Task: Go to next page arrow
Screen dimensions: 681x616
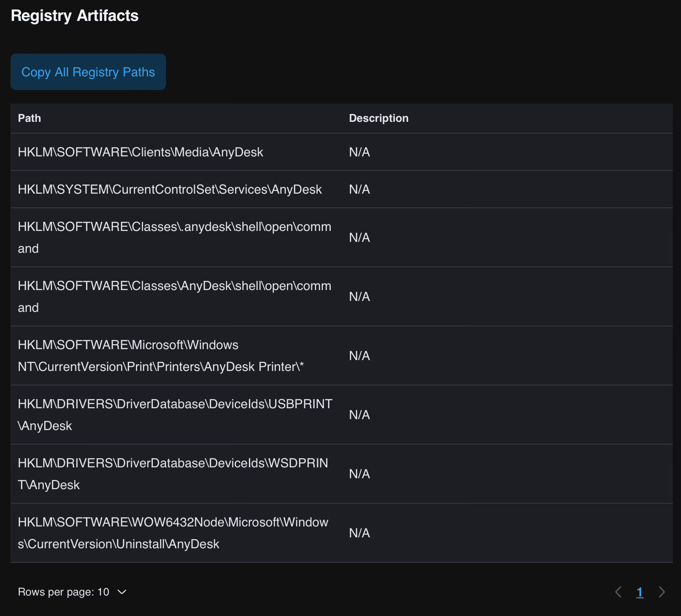Action: pyautogui.click(x=662, y=592)
